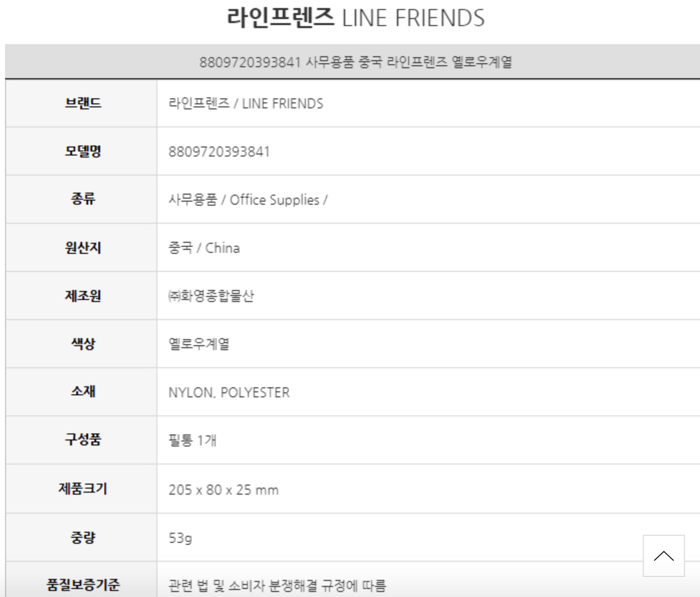The width and height of the screenshot is (700, 597).
Task: Click the 라인프렌즈 LINE FRIENDS page heading
Action: tap(356, 18)
